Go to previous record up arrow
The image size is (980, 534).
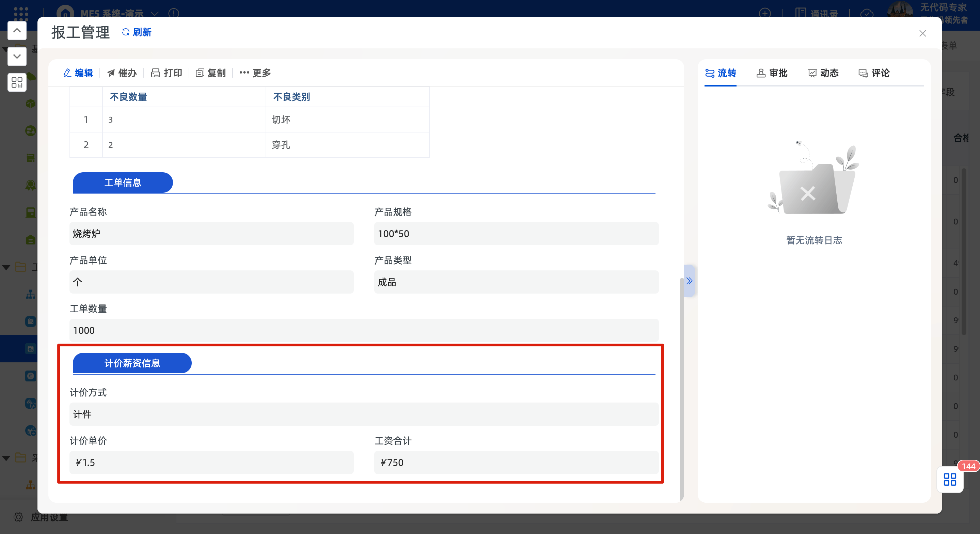(17, 30)
